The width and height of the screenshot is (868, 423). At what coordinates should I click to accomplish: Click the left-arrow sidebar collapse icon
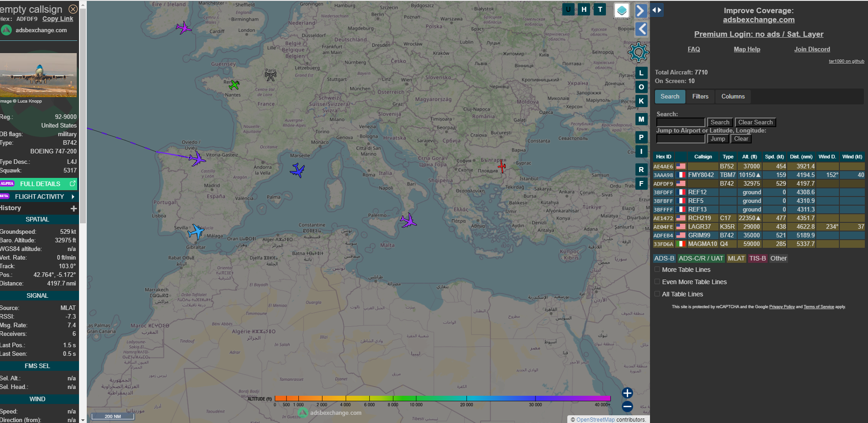point(641,29)
